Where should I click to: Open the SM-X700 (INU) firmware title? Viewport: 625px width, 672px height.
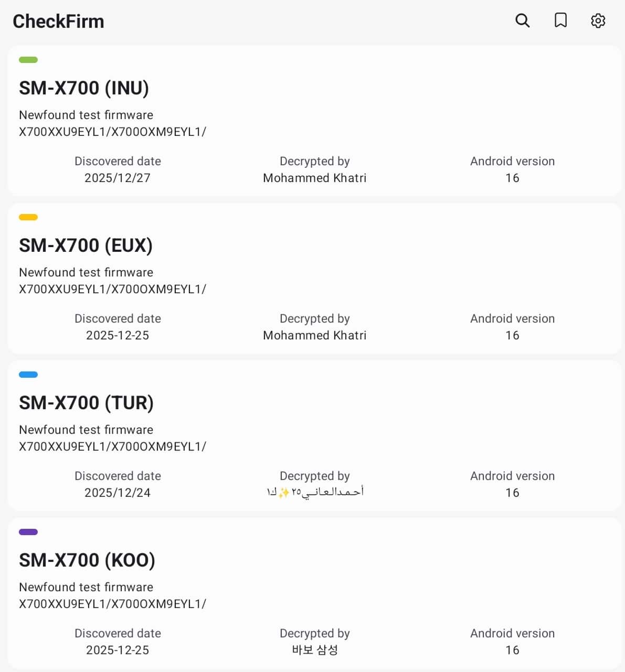(x=84, y=88)
